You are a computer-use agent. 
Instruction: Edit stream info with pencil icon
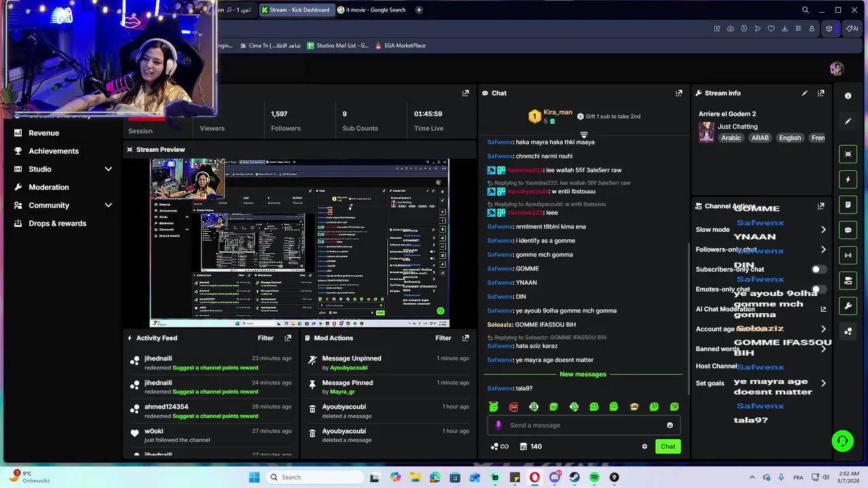point(804,93)
